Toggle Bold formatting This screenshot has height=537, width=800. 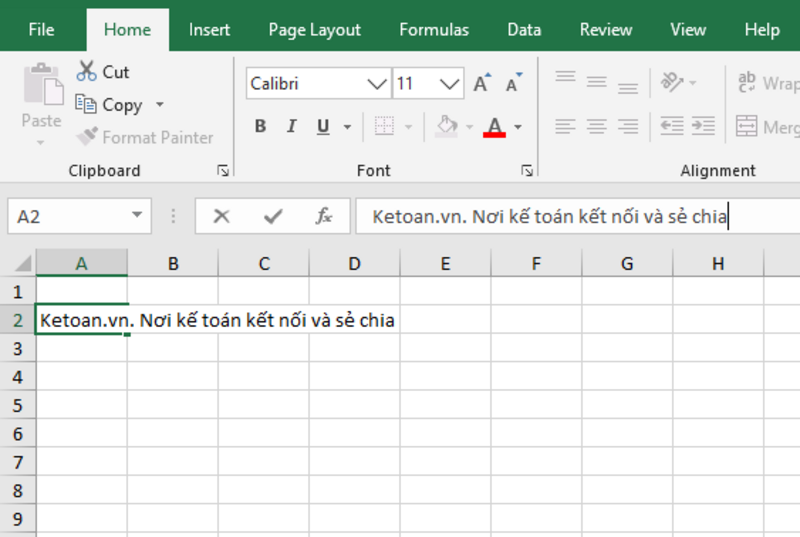click(x=260, y=126)
